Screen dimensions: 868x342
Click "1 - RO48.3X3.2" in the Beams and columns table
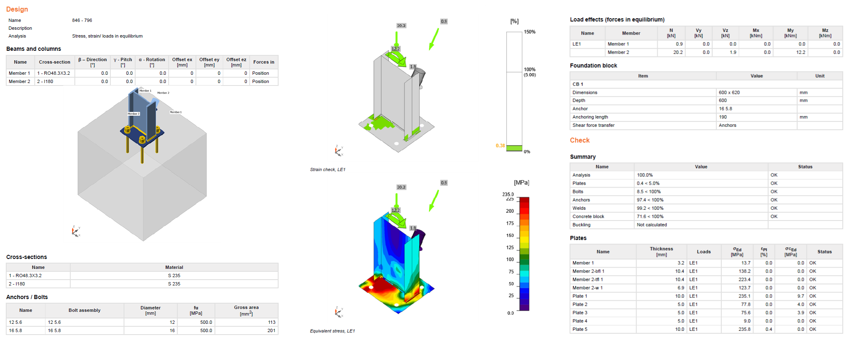(x=54, y=73)
